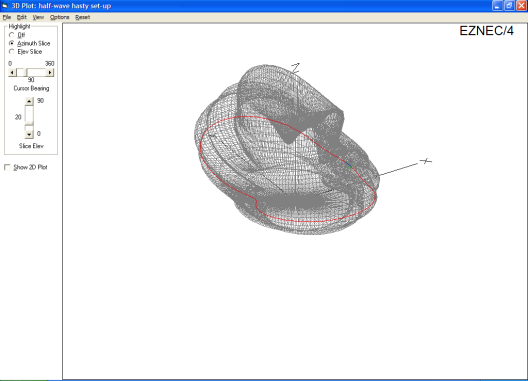Click the Reset menu item

(x=82, y=17)
